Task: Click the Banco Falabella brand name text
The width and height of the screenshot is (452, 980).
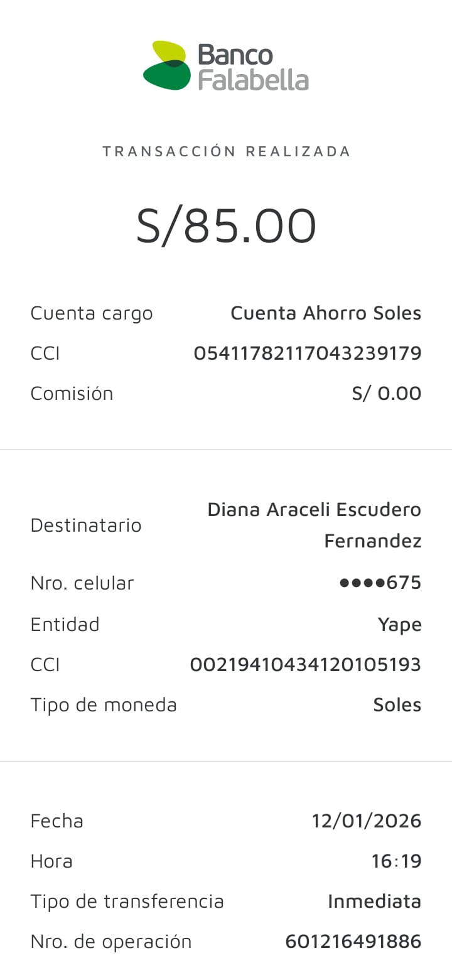Action: (x=253, y=67)
